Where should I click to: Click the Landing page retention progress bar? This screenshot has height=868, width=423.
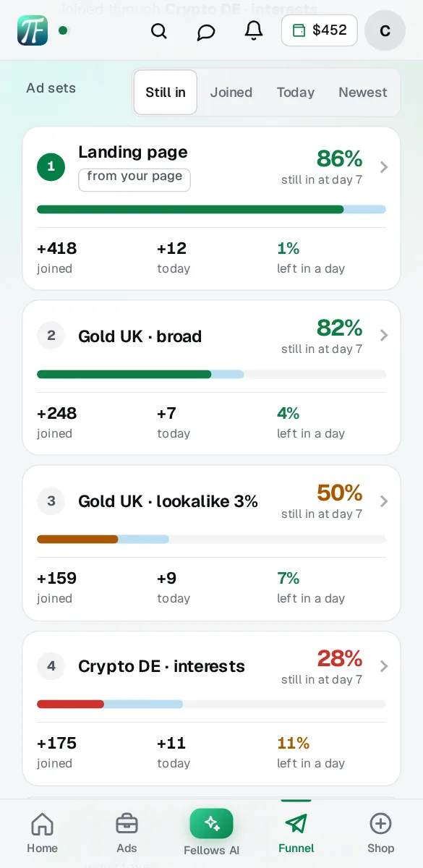click(211, 210)
